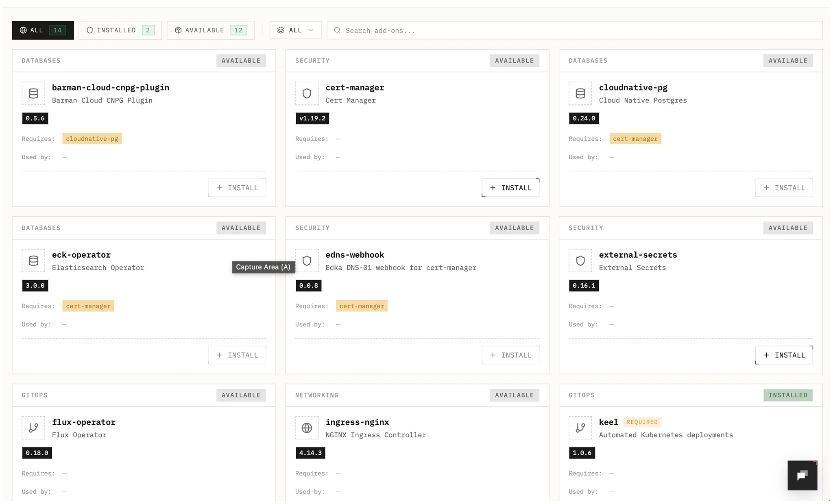
Task: Open the chat widget icon
Action: click(x=802, y=476)
